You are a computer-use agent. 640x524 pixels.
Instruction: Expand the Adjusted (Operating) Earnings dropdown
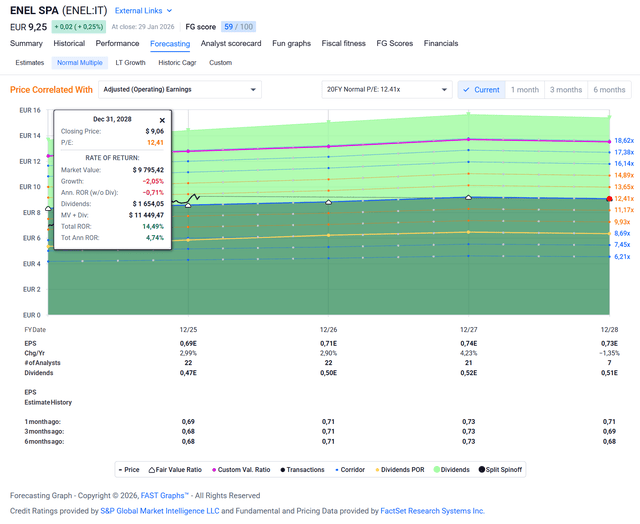(180, 89)
